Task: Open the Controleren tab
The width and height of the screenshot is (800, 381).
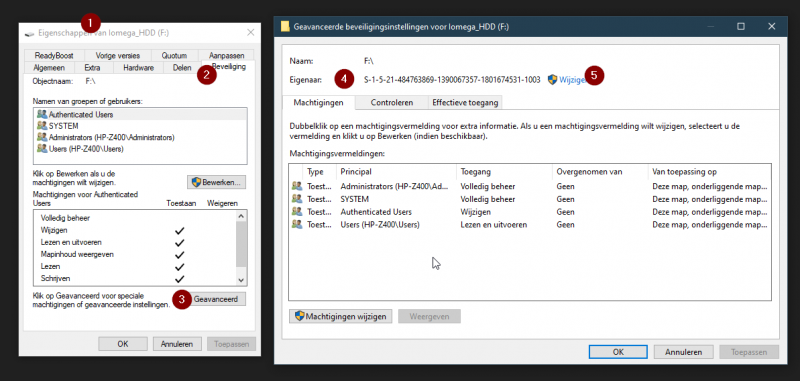Action: coord(392,103)
